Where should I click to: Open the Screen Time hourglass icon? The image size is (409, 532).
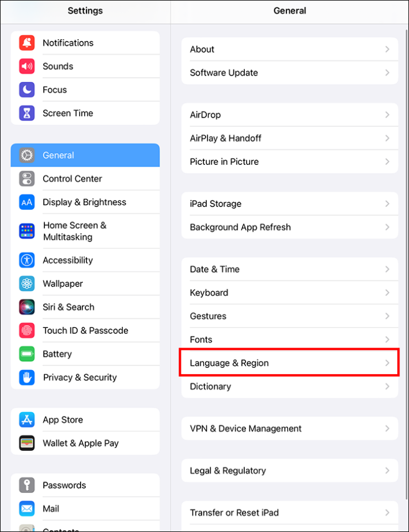[27, 113]
